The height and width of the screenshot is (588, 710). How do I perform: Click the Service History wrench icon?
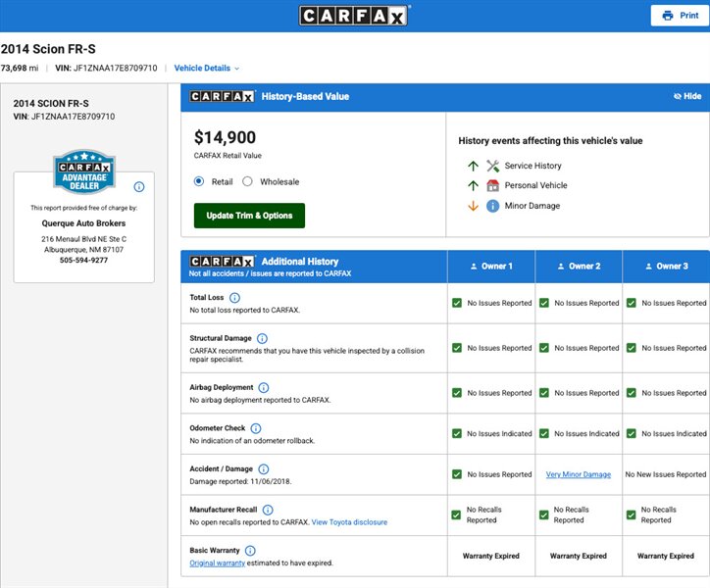492,166
